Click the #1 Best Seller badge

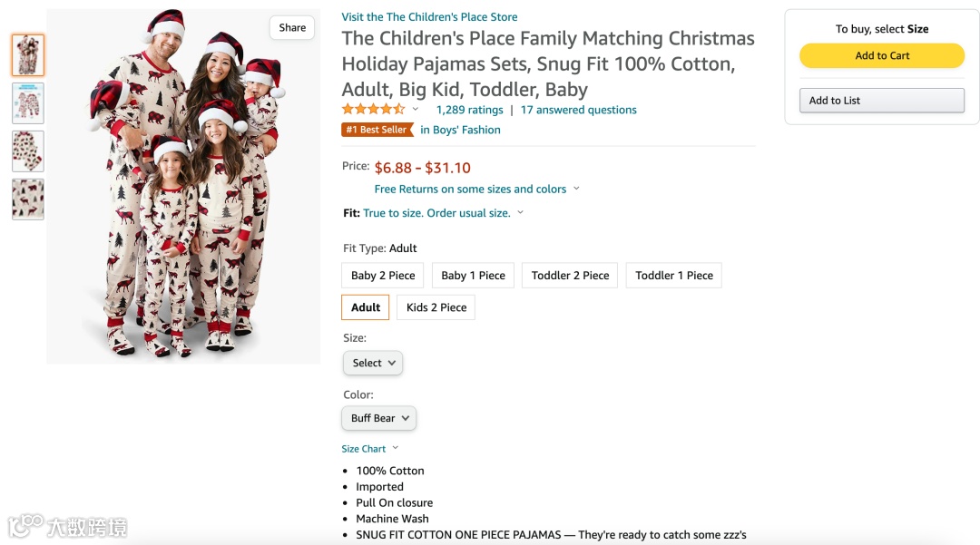click(x=377, y=130)
